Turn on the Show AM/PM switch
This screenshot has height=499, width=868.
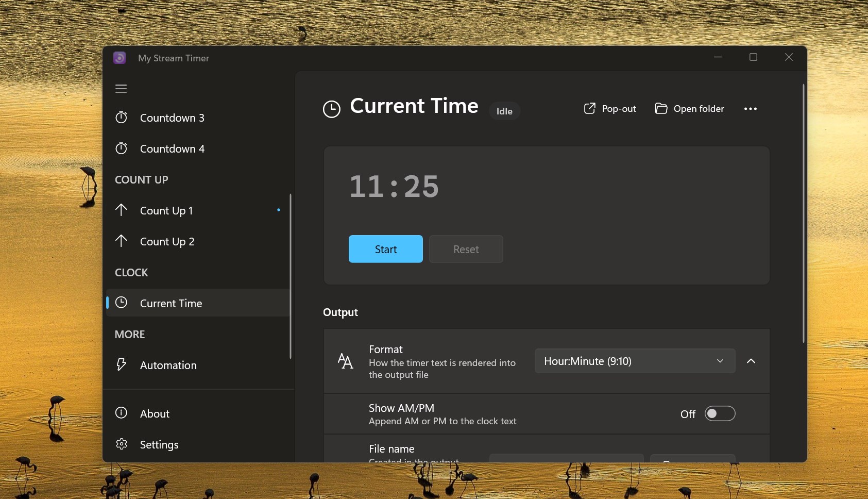pos(720,413)
